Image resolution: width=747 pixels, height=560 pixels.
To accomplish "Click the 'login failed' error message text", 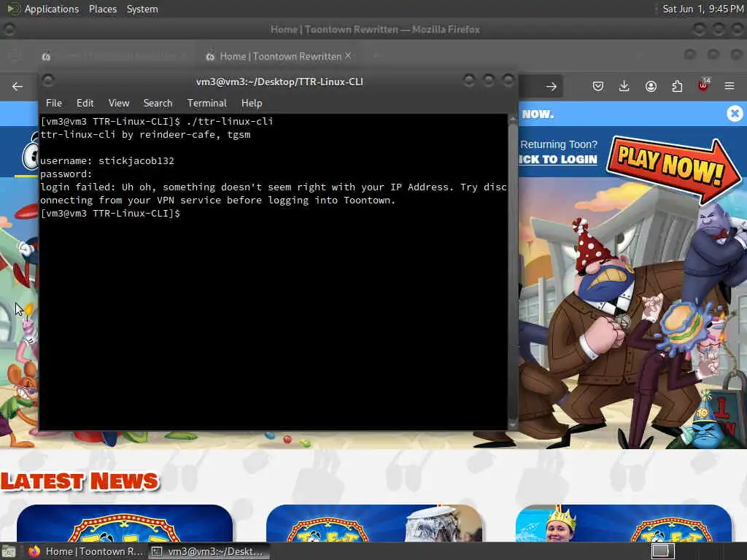I will click(x=274, y=193).
